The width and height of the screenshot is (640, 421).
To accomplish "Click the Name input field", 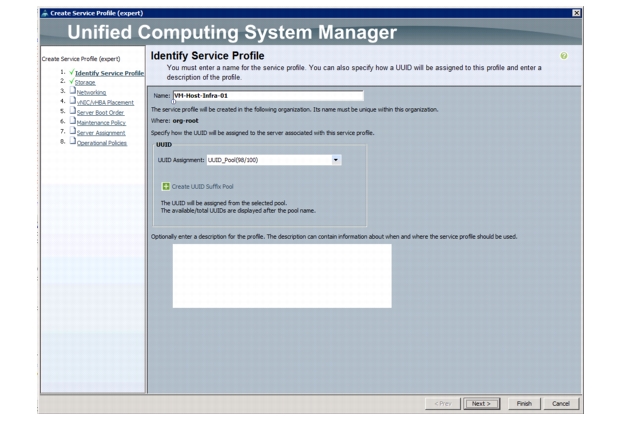I will point(268,96).
